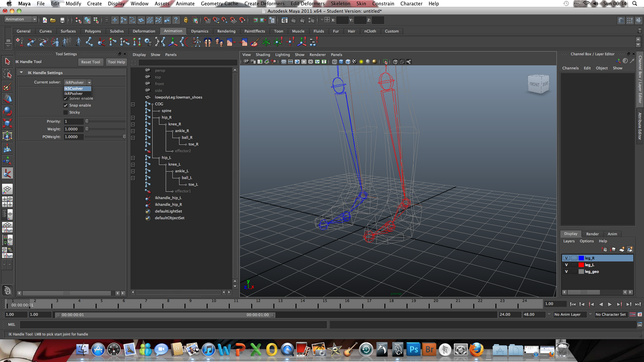644x362 pixels.
Task: Toggle visibility V for the leg_geo layer
Action: [x=566, y=271]
